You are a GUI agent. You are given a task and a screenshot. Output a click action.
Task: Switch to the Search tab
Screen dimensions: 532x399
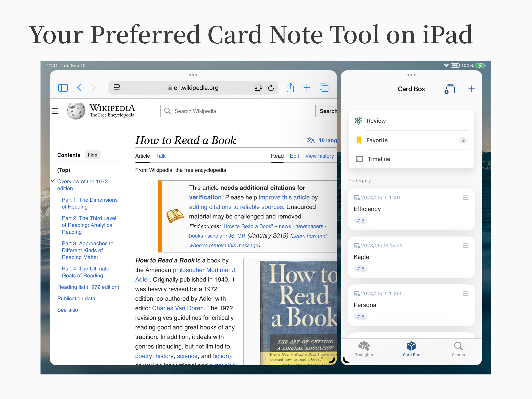(458, 349)
